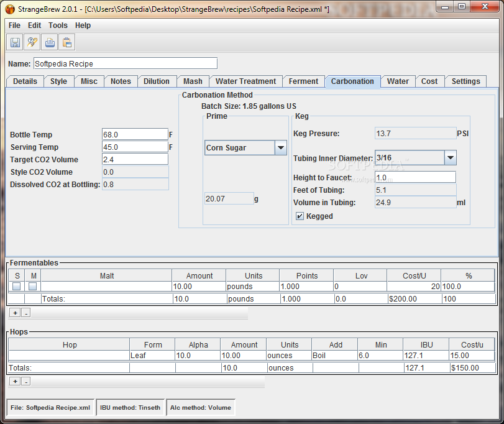Click the IBU column header
504x424 pixels.
click(x=426, y=345)
